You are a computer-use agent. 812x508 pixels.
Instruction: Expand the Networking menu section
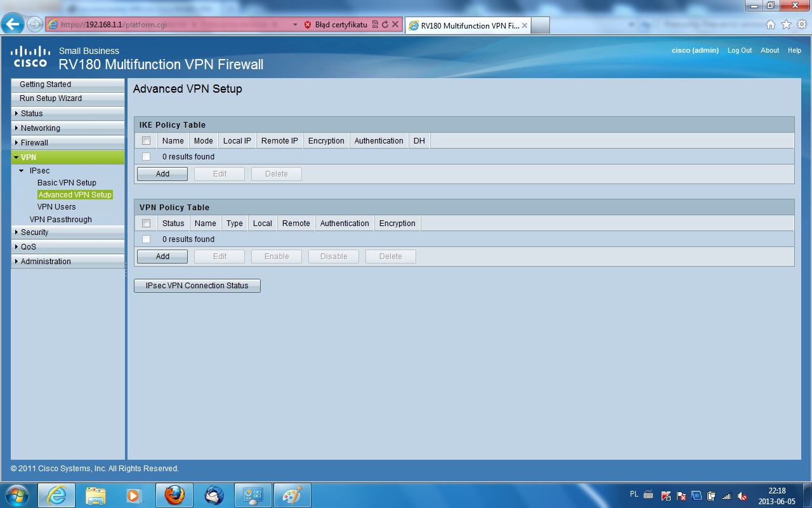[x=68, y=128]
